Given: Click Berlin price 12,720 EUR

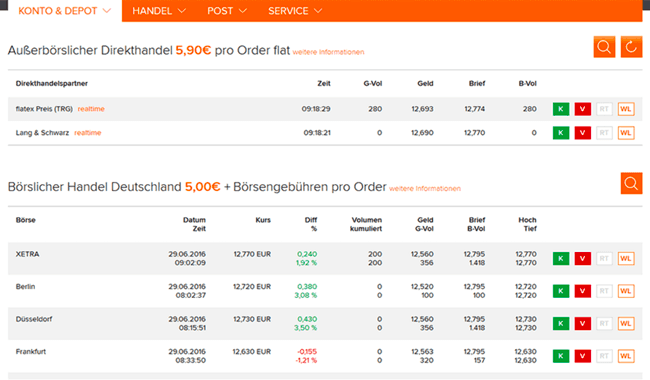Looking at the screenshot, I should [x=252, y=287].
